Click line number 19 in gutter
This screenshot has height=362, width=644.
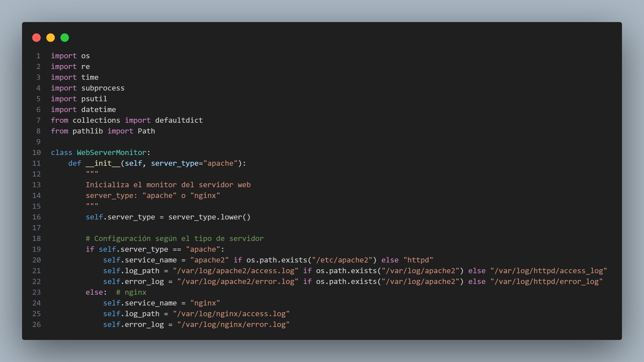click(36, 249)
